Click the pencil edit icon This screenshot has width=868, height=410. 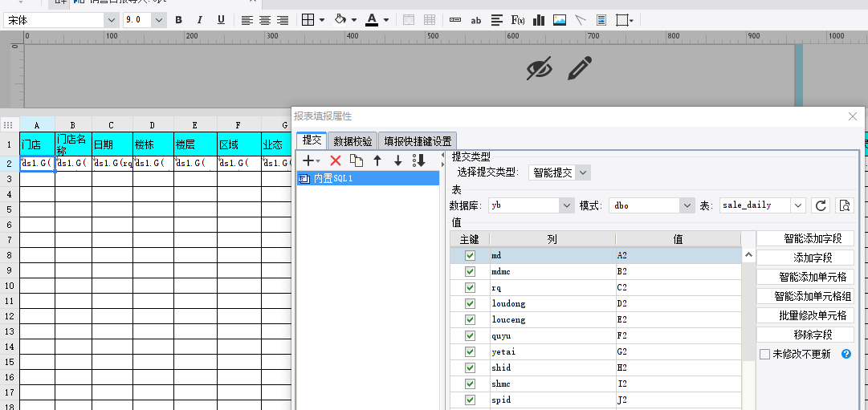coord(579,69)
